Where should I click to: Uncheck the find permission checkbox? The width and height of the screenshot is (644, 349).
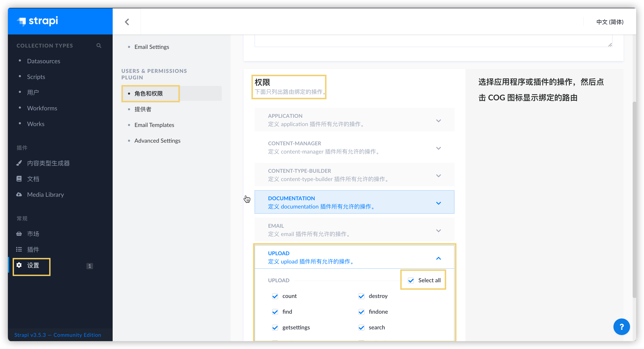(275, 312)
